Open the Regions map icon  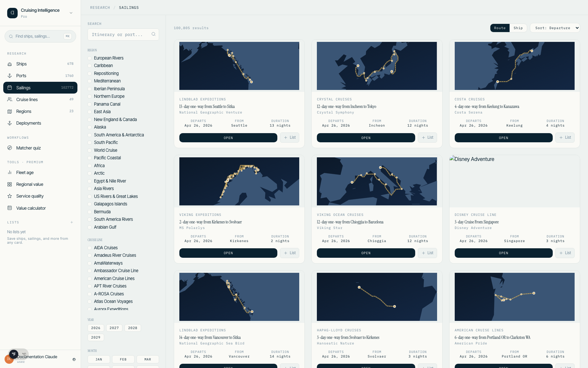(10, 112)
